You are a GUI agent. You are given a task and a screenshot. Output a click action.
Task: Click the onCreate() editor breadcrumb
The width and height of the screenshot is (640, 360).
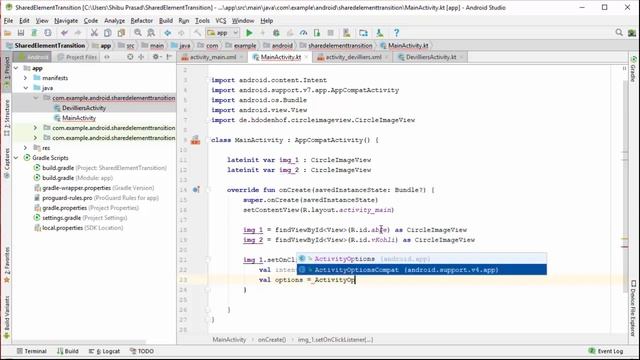point(271,340)
